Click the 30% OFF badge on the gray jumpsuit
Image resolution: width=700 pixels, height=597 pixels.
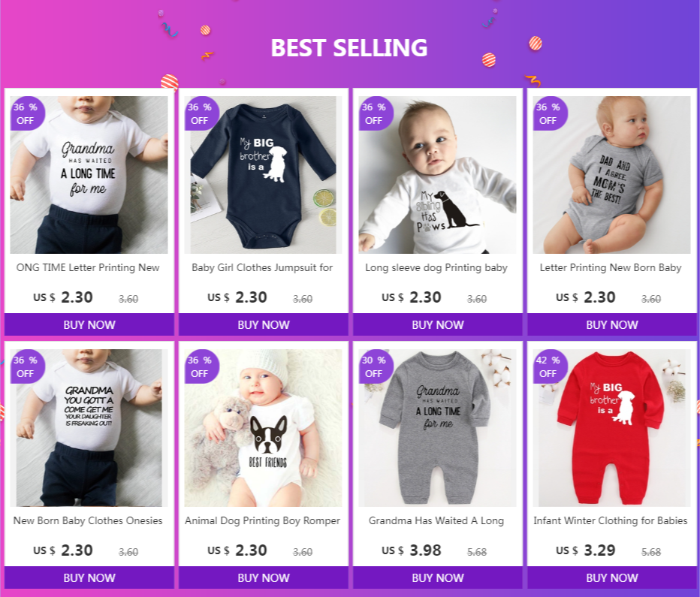coord(375,366)
